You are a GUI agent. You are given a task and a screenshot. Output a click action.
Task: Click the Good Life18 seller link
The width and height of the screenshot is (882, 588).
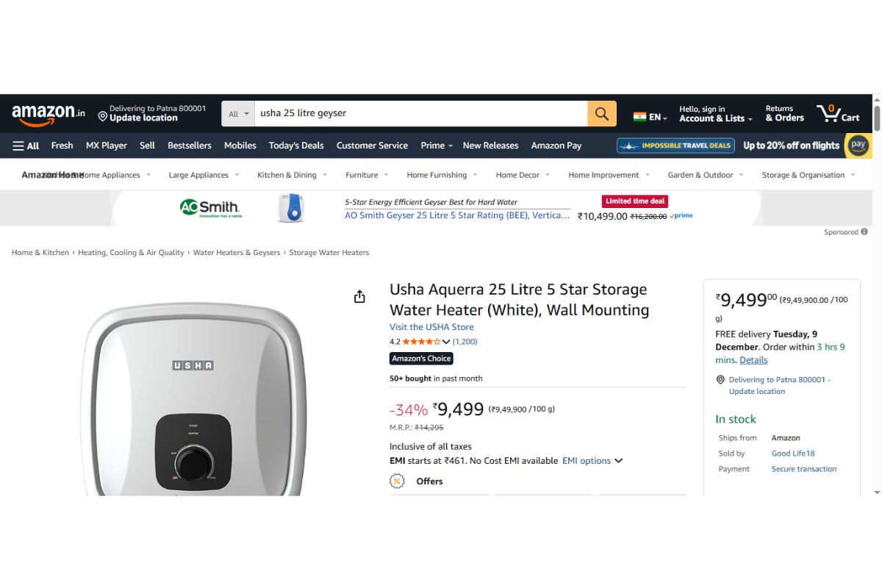pos(792,453)
